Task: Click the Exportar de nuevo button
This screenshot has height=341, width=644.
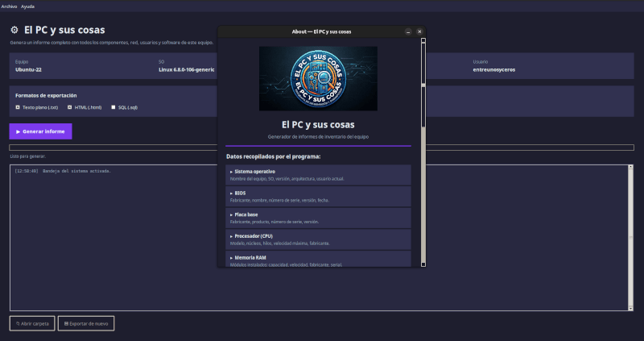Action: point(86,324)
